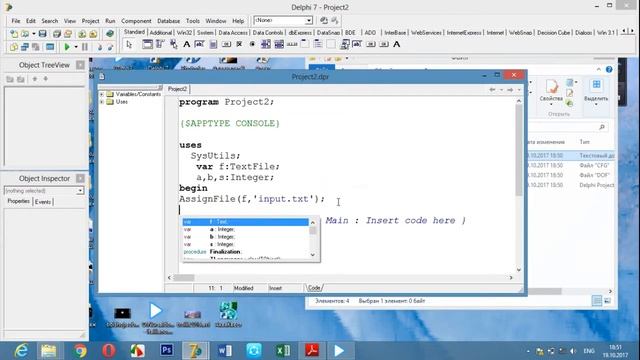Click the Save All toolbar icon

[x=57, y=34]
